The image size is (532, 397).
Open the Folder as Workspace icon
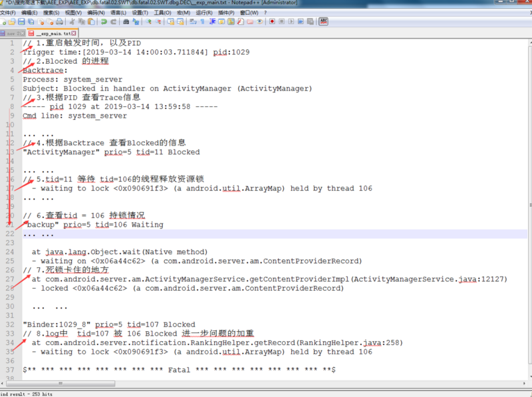pos(250,22)
